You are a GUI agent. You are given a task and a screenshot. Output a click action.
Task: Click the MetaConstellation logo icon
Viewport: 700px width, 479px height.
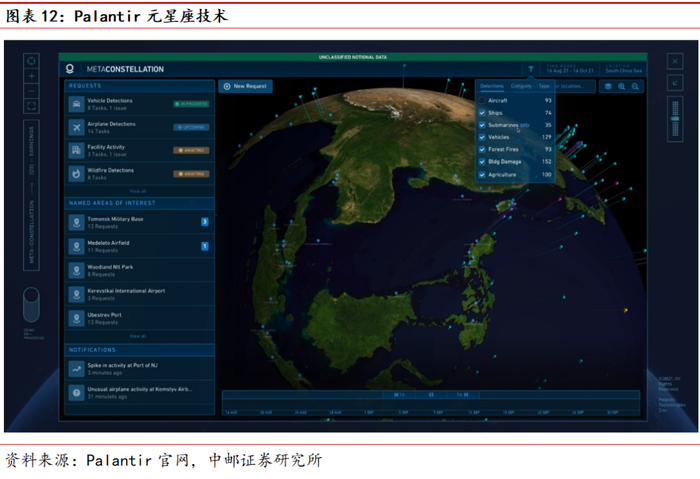pyautogui.click(x=70, y=69)
